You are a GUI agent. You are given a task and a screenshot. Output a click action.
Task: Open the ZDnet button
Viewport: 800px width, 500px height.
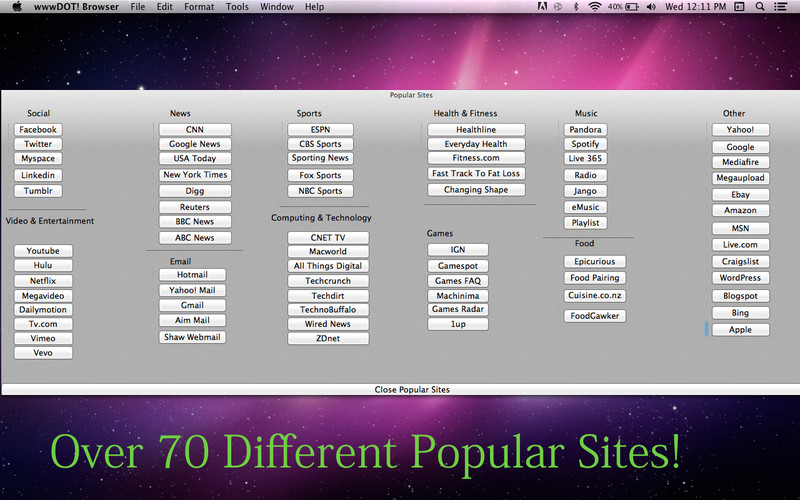pos(328,338)
